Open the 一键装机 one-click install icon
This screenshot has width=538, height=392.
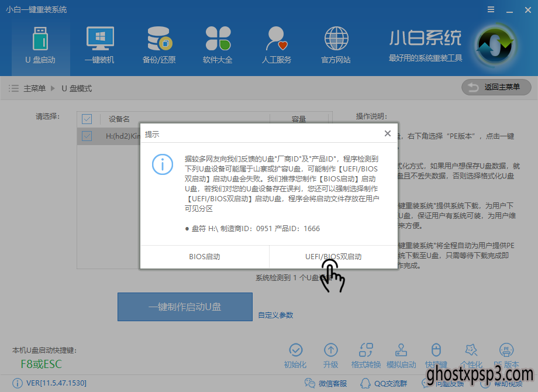[x=99, y=45]
